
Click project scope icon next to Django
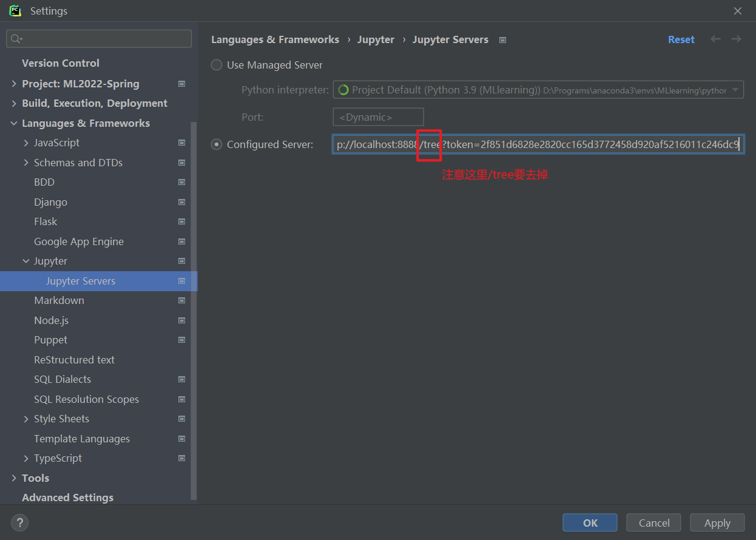click(x=181, y=202)
